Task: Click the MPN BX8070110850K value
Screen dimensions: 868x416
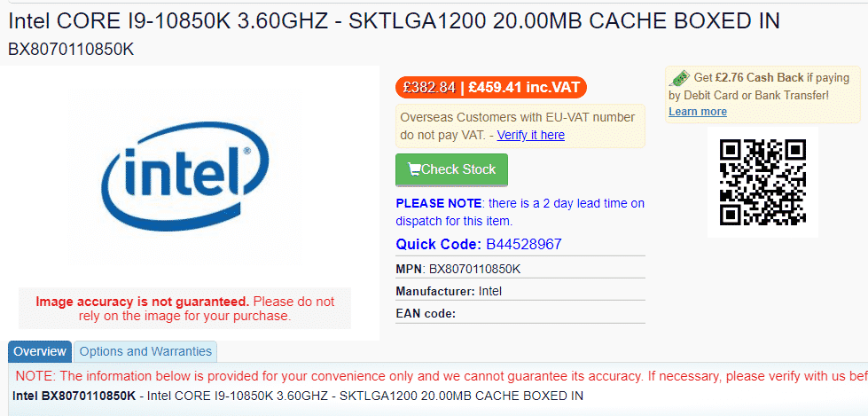Action: click(475, 270)
